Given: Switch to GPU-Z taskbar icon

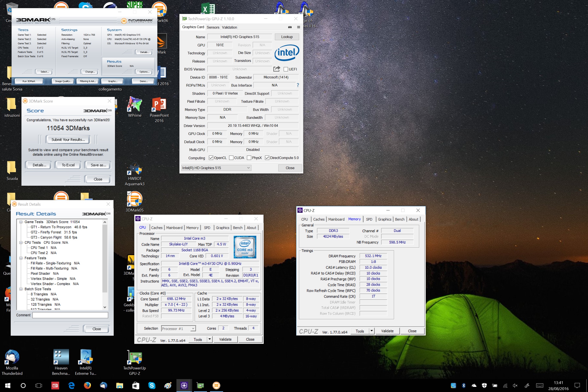Looking at the screenshot, I should (200, 386).
